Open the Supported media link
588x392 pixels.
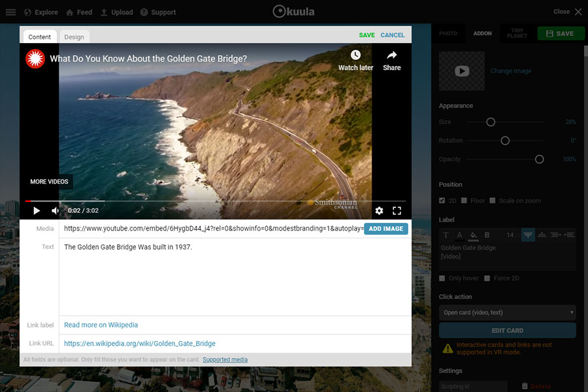[x=225, y=359]
